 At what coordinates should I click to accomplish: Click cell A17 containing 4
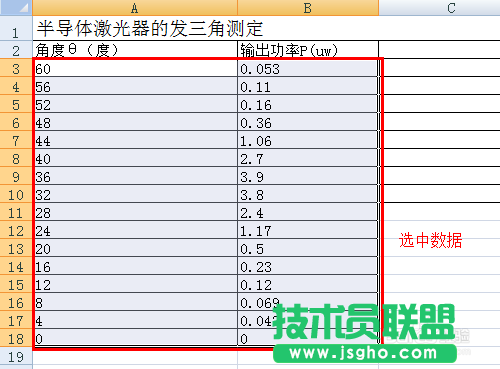coord(135,320)
